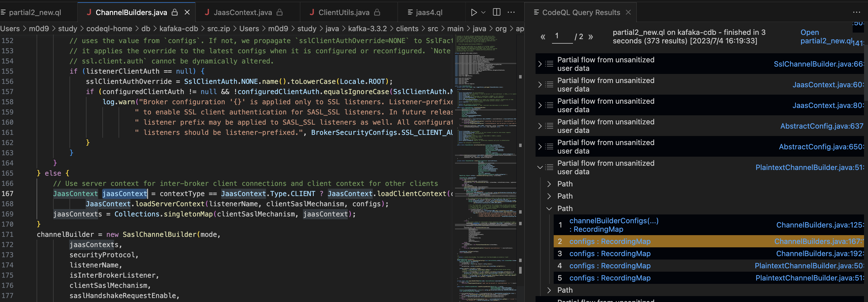Viewport: 868px width, 302px height.
Task: Run the query with the play icon
Action: coord(474,12)
